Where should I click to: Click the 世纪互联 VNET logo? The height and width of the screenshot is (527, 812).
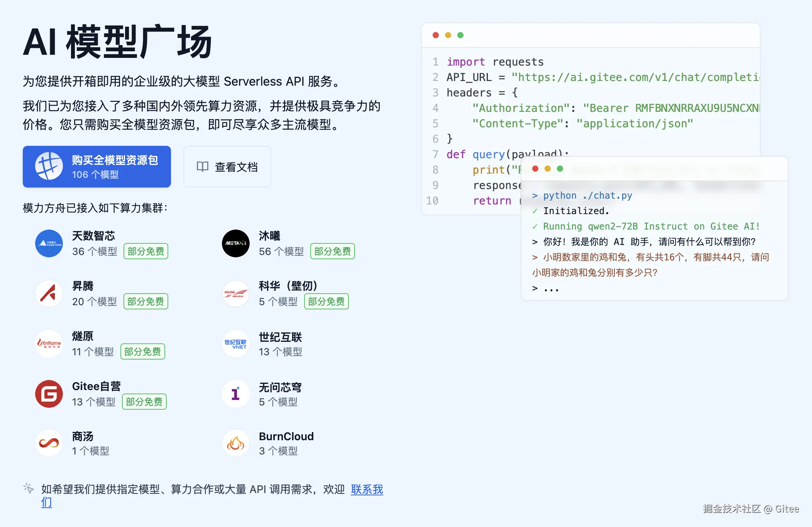(236, 344)
